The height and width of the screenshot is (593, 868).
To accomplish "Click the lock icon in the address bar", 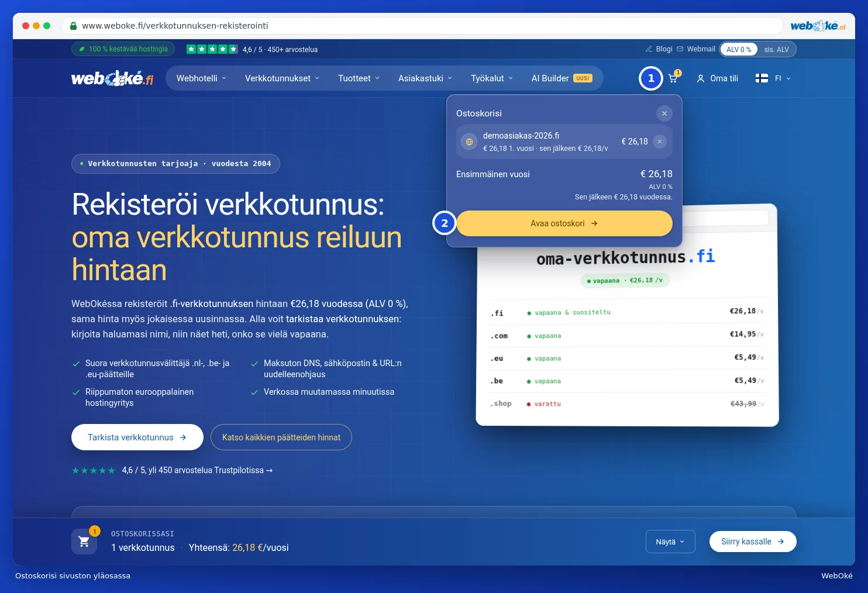I will 73,26.
